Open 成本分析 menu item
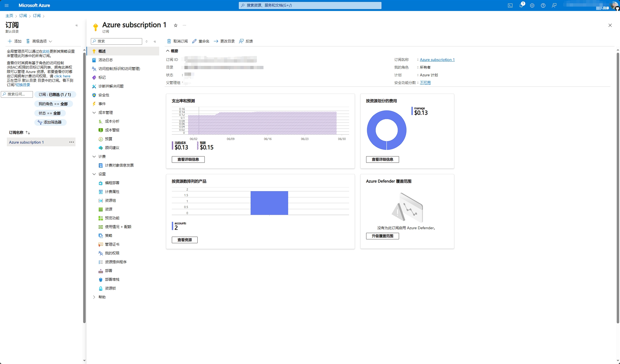Screen dimensions: 620x364 (112, 121)
